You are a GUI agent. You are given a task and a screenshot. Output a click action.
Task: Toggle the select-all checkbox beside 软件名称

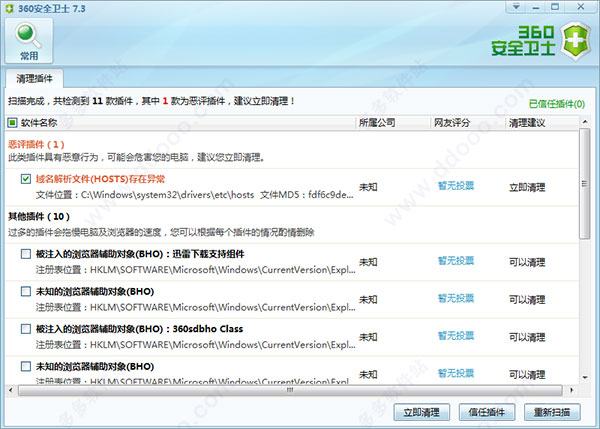12,122
